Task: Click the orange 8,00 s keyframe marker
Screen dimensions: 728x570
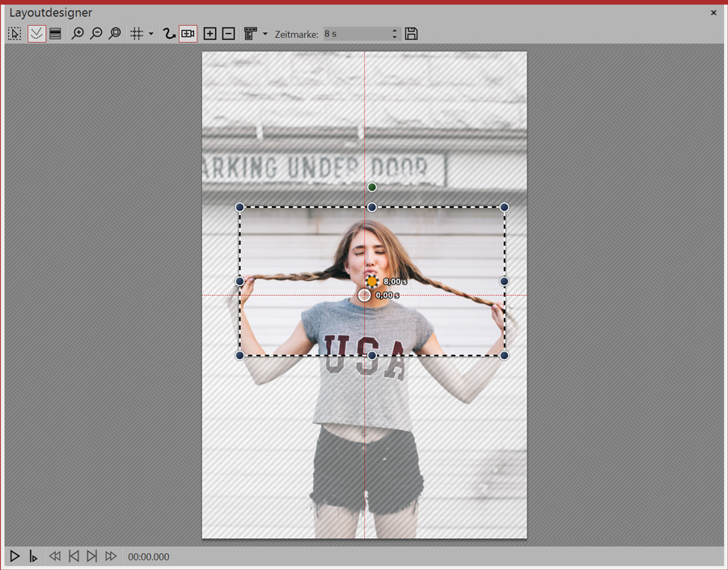Action: click(372, 281)
